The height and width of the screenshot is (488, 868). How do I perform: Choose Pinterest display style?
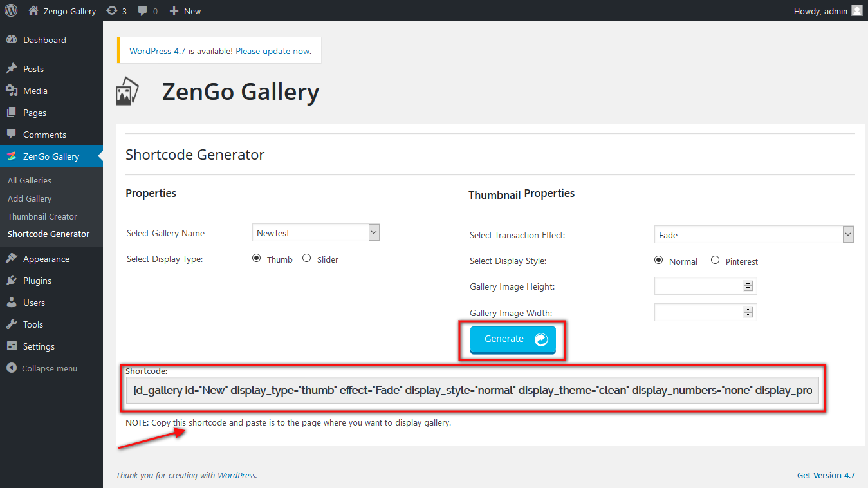715,260
